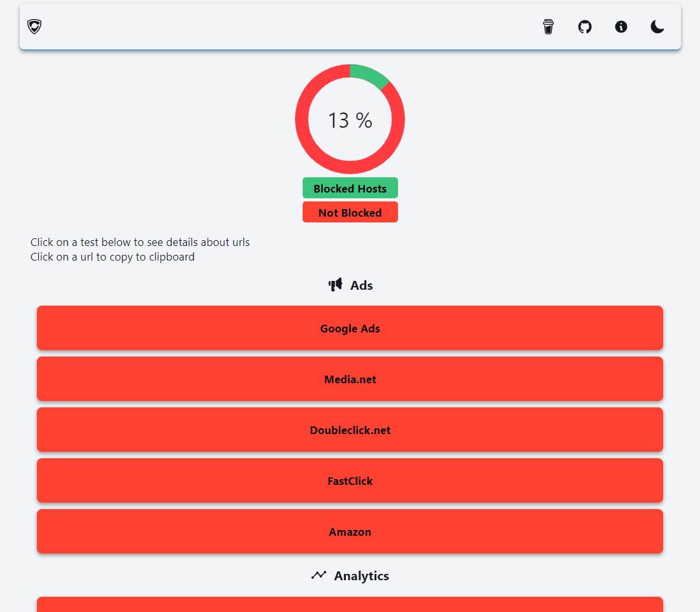Click the megaphone icon beside Ads
The height and width of the screenshot is (612, 700).
point(335,285)
